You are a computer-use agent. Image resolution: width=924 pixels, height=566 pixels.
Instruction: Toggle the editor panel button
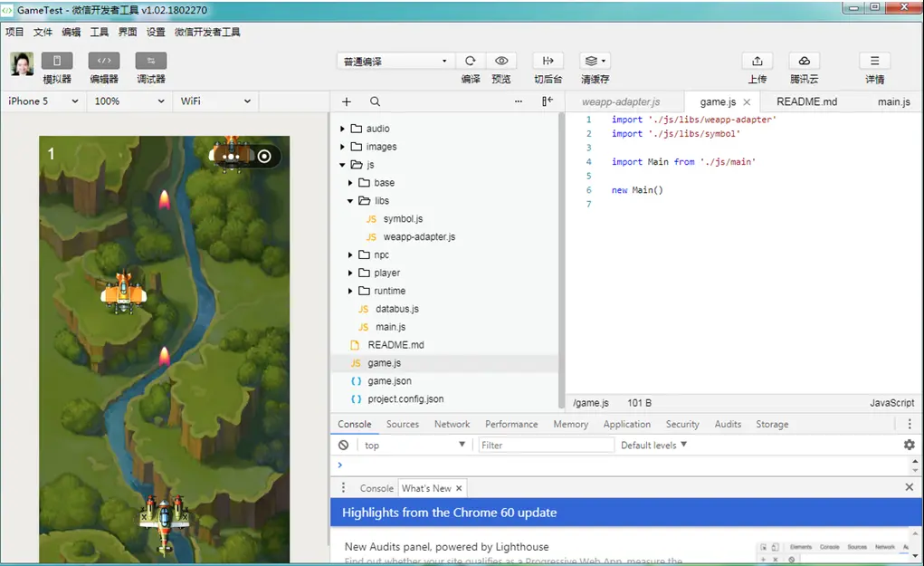pyautogui.click(x=104, y=61)
